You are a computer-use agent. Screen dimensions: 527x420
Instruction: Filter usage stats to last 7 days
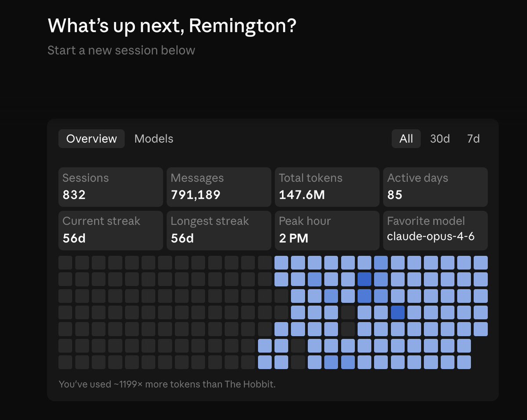(x=473, y=139)
